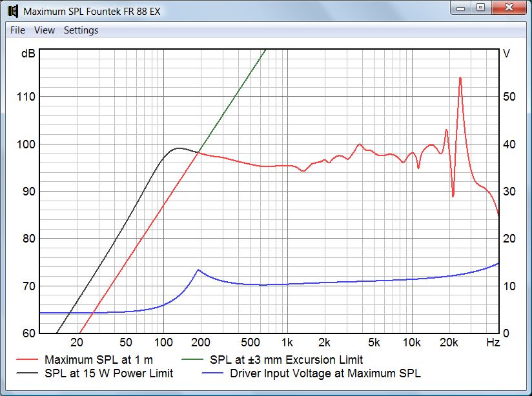Image resolution: width=532 pixels, height=396 pixels.
Task: Click the 30 V right axis label
Action: (509, 191)
